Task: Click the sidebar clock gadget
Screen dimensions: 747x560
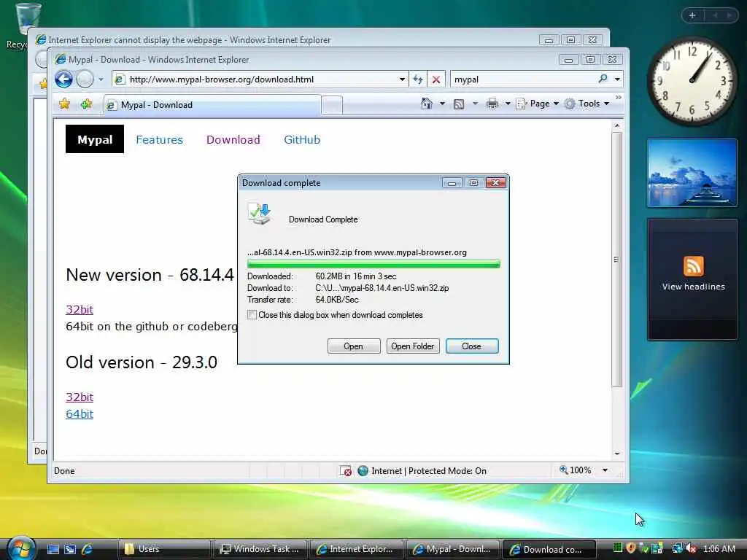Action: [692, 80]
